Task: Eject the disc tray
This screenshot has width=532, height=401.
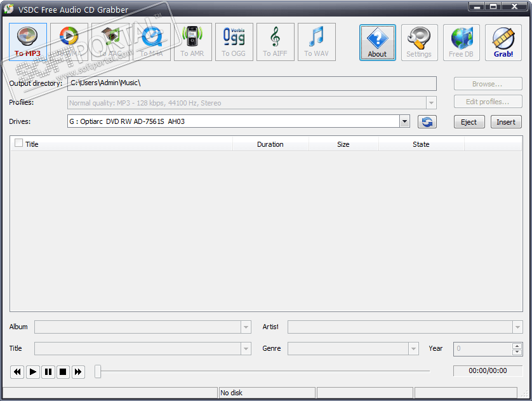Action: [x=469, y=122]
